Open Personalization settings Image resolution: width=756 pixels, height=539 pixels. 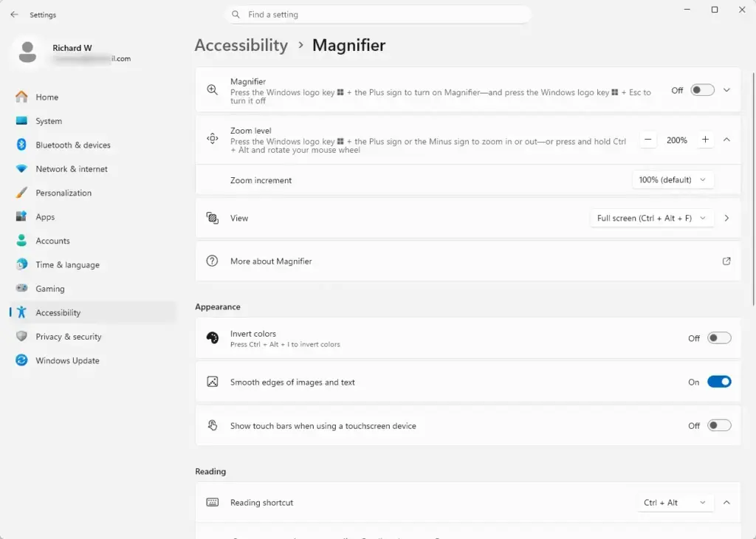click(x=93, y=193)
